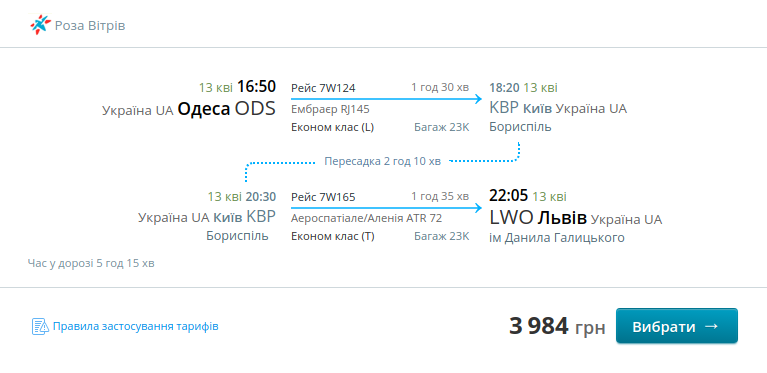Select the Рейс 7W165 flight number
Viewport: 767px width, 373px height.
[x=323, y=197]
